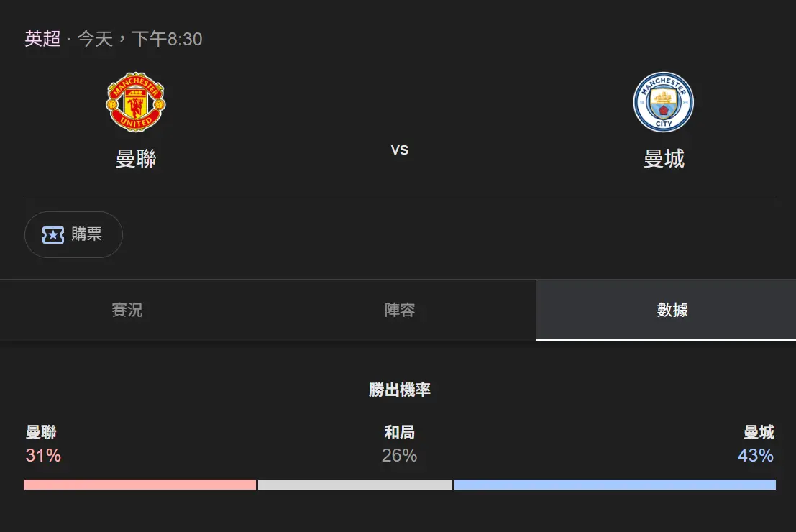This screenshot has width=796, height=532.
Task: Open the 英超 league link
Action: (42, 39)
